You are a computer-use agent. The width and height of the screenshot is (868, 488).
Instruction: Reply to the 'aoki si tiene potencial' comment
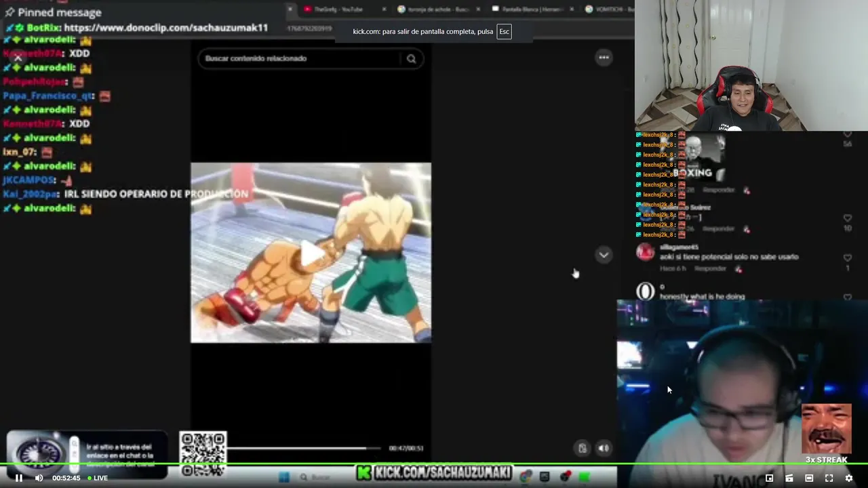coord(710,268)
